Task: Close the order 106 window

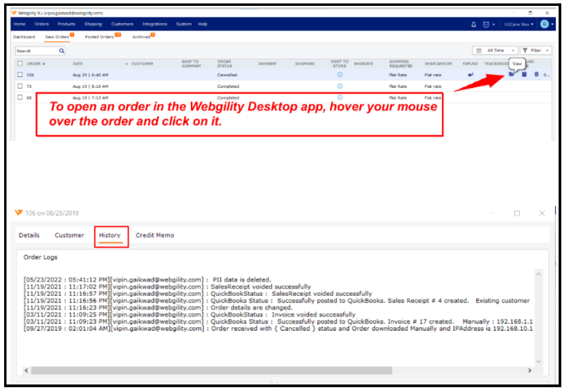Action: click(542, 213)
